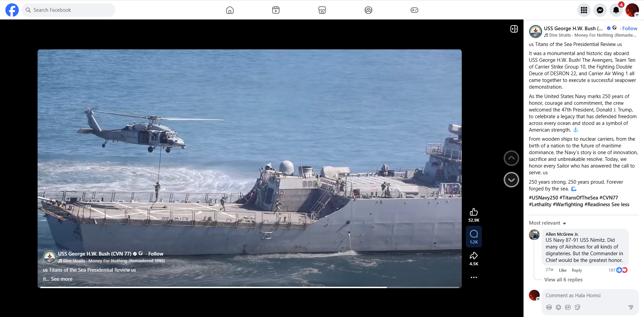Image resolution: width=644 pixels, height=317 pixels.
Task: Like the reel with thumbs-up icon
Action: (474, 212)
